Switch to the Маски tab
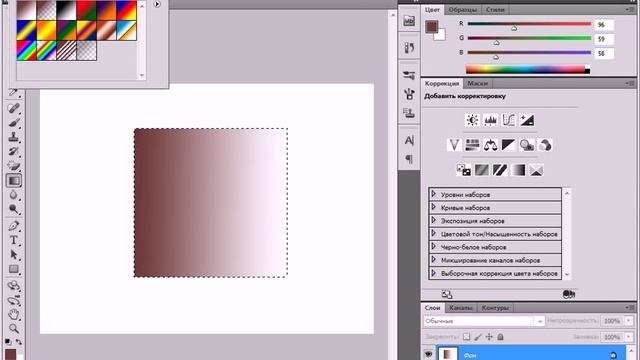 coord(478,83)
